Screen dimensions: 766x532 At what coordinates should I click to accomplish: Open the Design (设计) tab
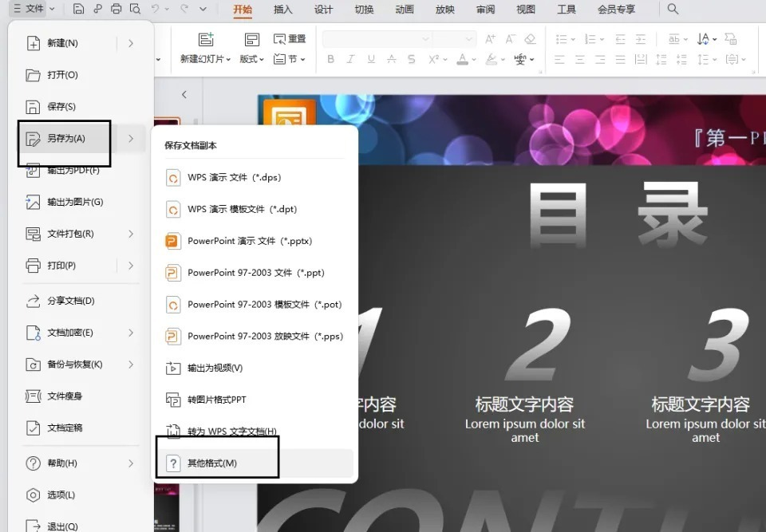click(x=323, y=10)
